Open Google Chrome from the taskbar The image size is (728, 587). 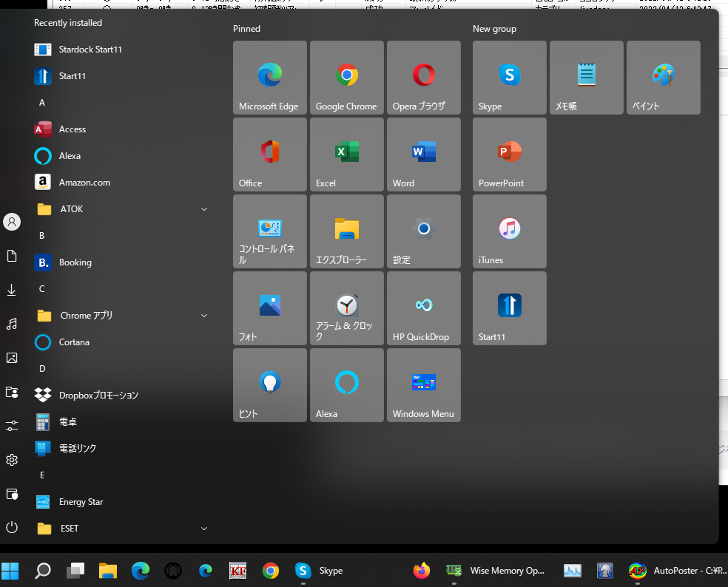(271, 571)
